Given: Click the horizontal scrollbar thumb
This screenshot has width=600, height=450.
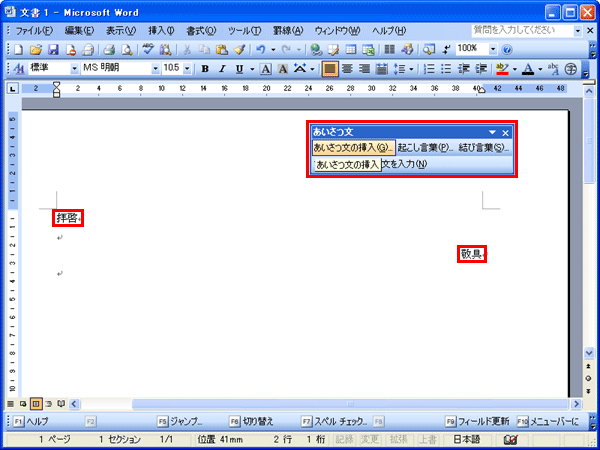Looking at the screenshot, I should click(x=350, y=404).
